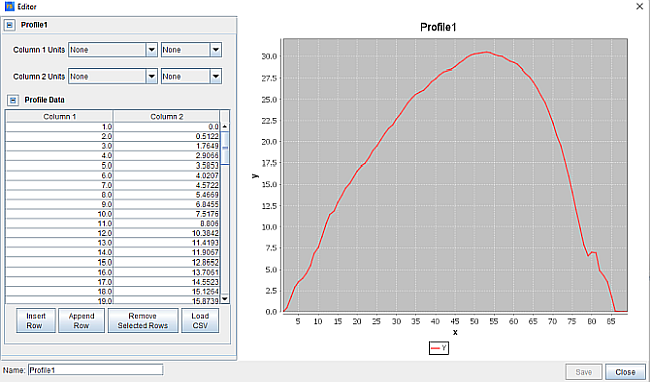Select the cell with value 15.1254

click(x=166, y=291)
